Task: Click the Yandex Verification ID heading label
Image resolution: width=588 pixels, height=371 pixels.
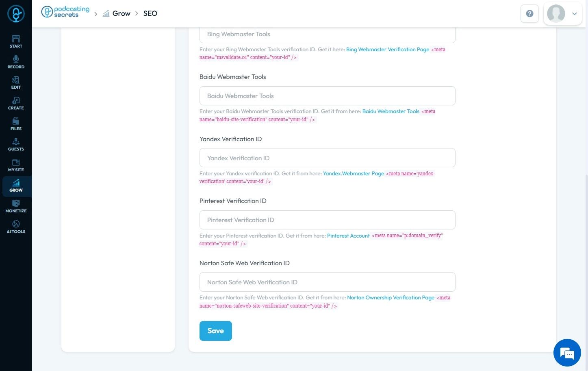Action: [231, 139]
